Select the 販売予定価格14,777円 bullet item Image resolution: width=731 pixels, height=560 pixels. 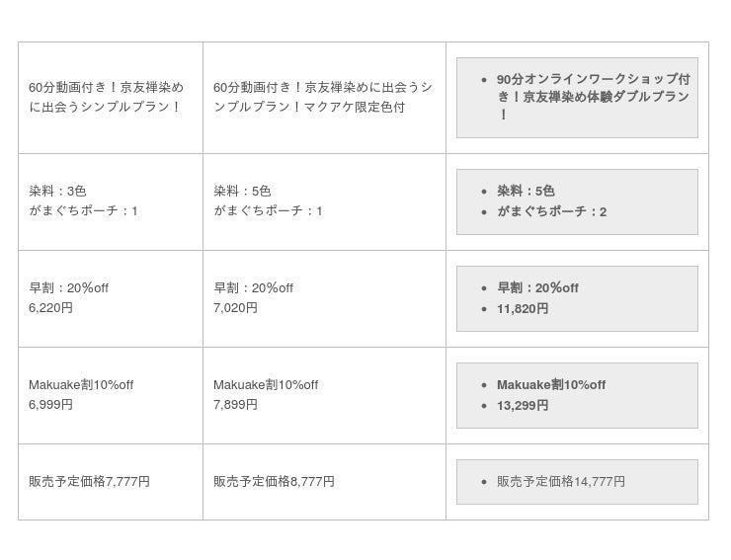pyautogui.click(x=560, y=481)
